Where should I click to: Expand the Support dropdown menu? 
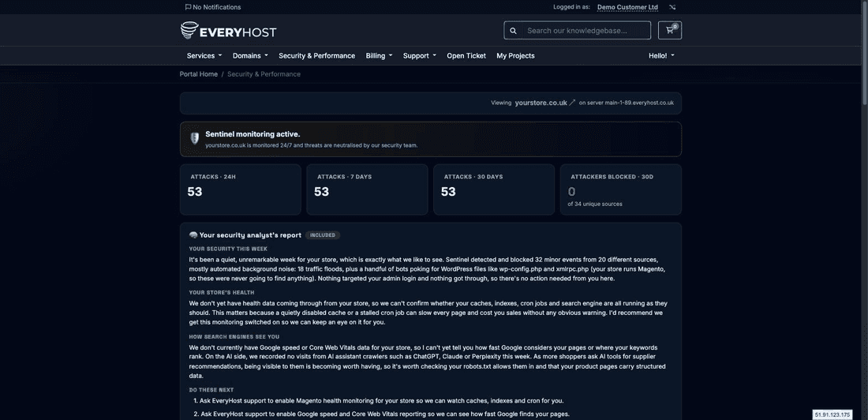tap(420, 55)
